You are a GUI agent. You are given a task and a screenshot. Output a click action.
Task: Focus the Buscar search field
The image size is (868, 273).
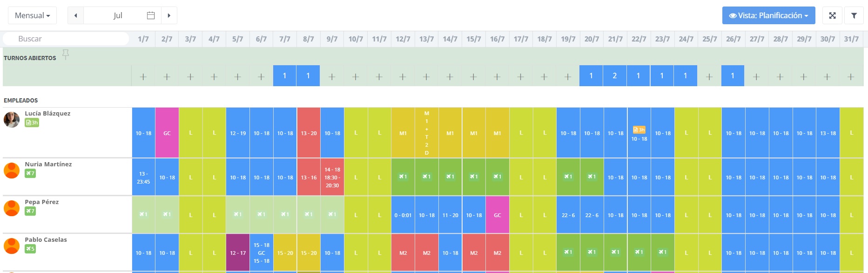[65, 39]
